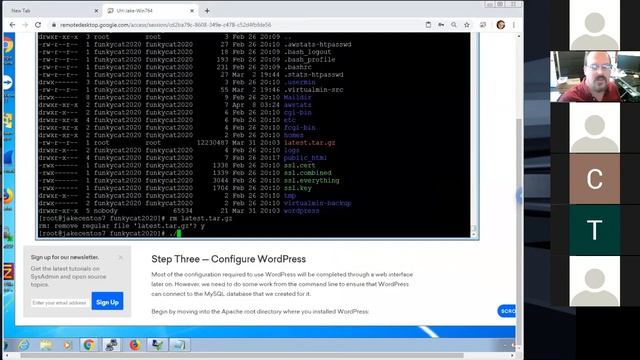
Task: Switch to the New Tab tab
Action: pos(53,11)
